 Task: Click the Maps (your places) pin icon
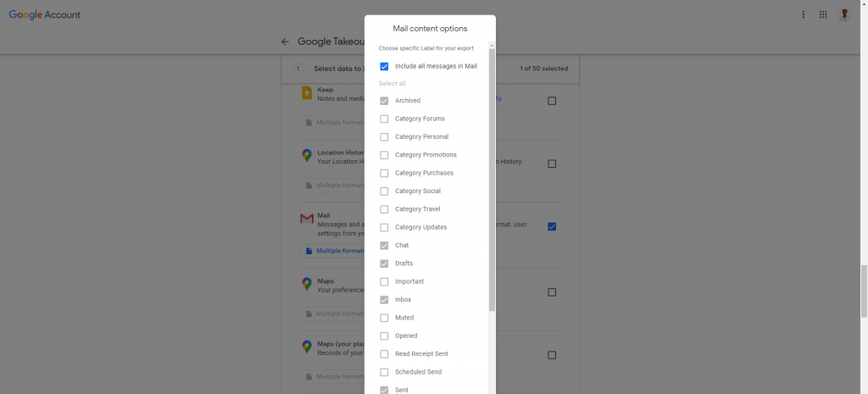[307, 347]
